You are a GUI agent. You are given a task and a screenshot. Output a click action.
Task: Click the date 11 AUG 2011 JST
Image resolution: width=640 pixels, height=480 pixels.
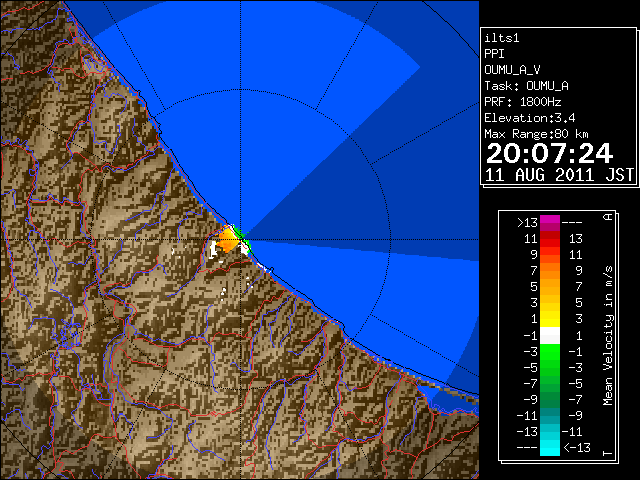click(559, 175)
